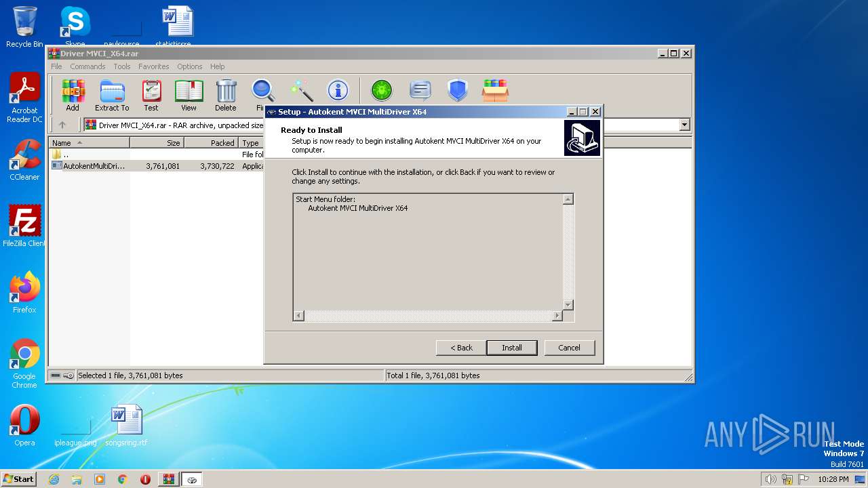Screen dimensions: 868x488
Task: Select the Google Chrome desktop shortcut
Action: [24, 364]
